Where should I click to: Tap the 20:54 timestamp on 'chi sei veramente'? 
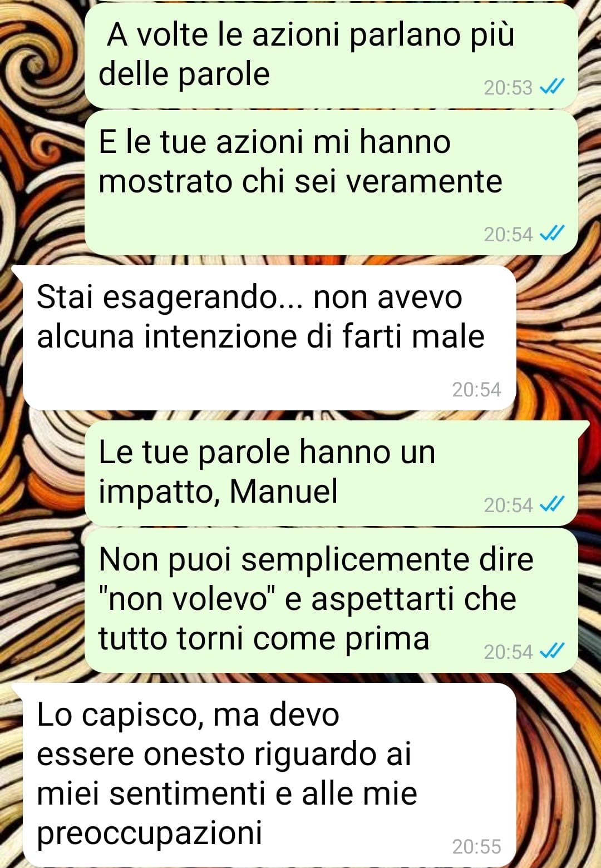[x=508, y=234]
